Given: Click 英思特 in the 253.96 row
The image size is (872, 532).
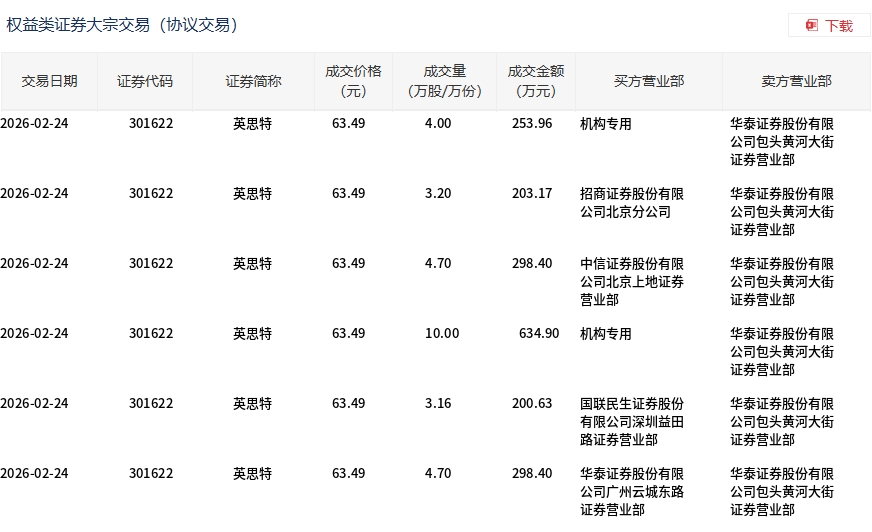Looking at the screenshot, I should click(x=252, y=124).
